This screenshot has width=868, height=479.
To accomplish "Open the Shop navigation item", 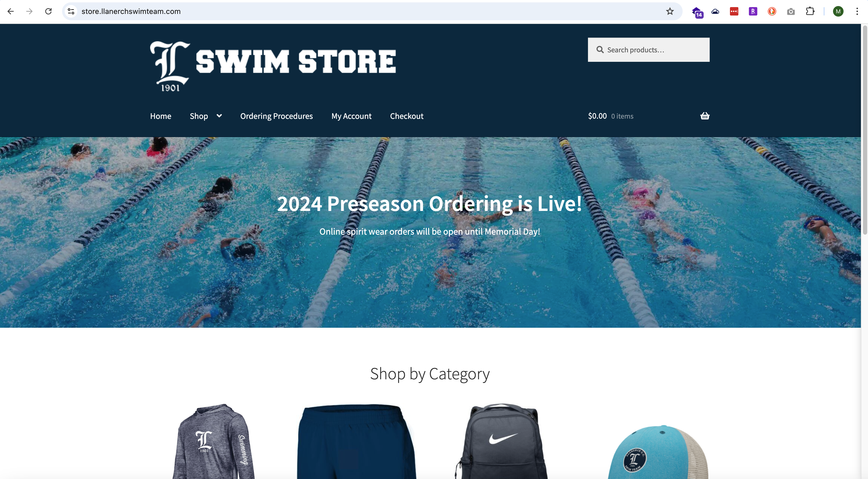I will click(x=199, y=116).
